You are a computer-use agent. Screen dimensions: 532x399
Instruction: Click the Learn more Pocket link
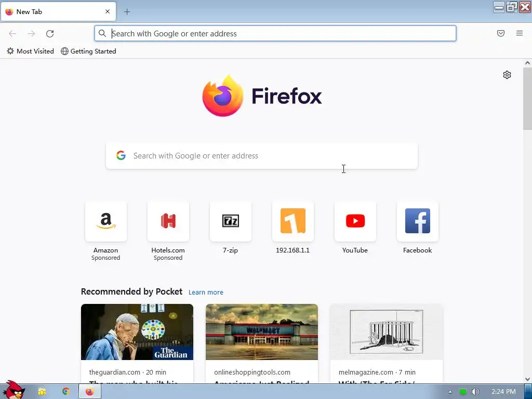[x=206, y=292]
